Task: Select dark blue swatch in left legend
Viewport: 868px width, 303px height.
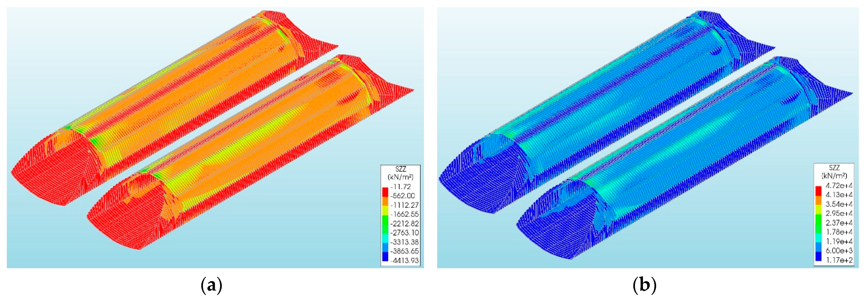Action: point(385,256)
